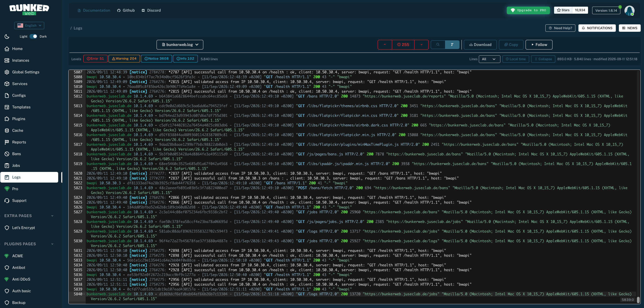This screenshot has width=644, height=308.
Task: Toggle Collapse log lines
Action: (x=543, y=59)
